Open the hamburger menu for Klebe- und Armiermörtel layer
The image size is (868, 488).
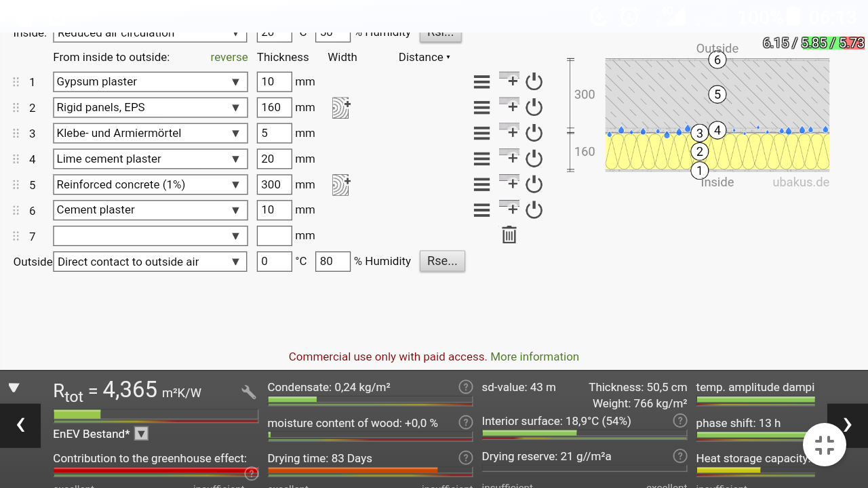[481, 134]
